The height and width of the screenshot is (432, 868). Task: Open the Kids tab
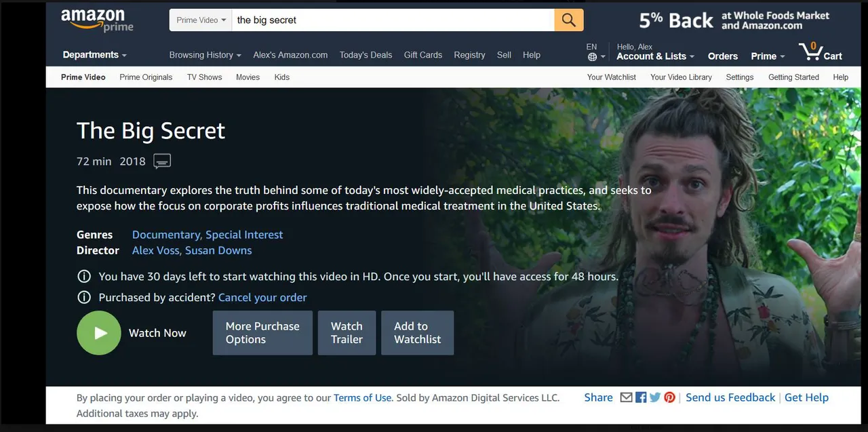tap(282, 77)
